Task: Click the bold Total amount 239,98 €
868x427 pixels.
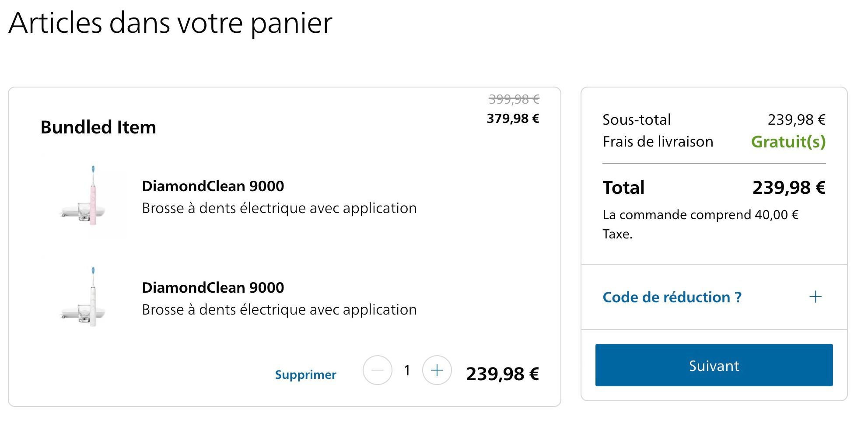Action: (789, 187)
